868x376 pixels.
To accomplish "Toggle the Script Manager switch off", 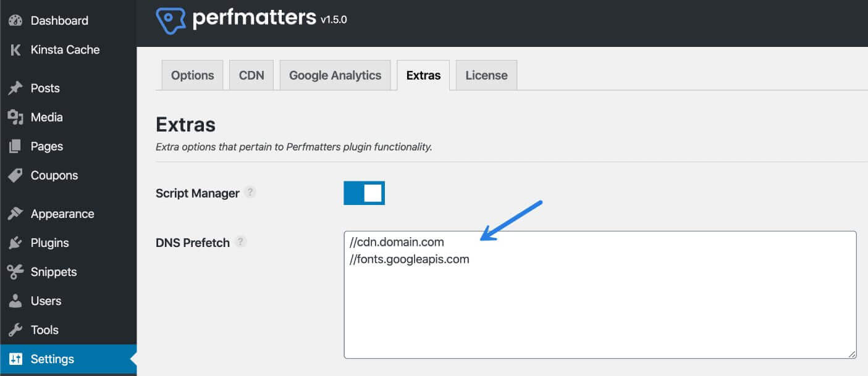I will coord(364,193).
